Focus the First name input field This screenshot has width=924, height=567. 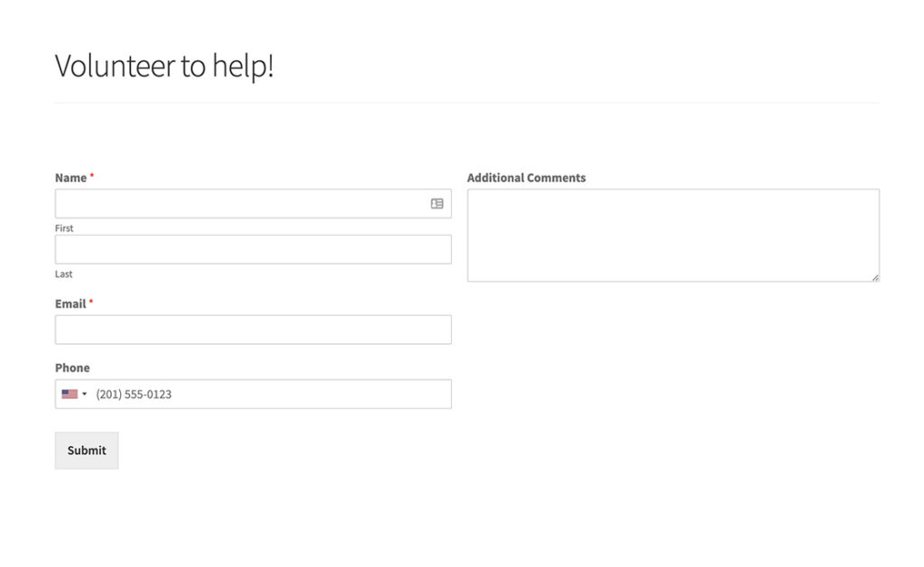click(239, 204)
